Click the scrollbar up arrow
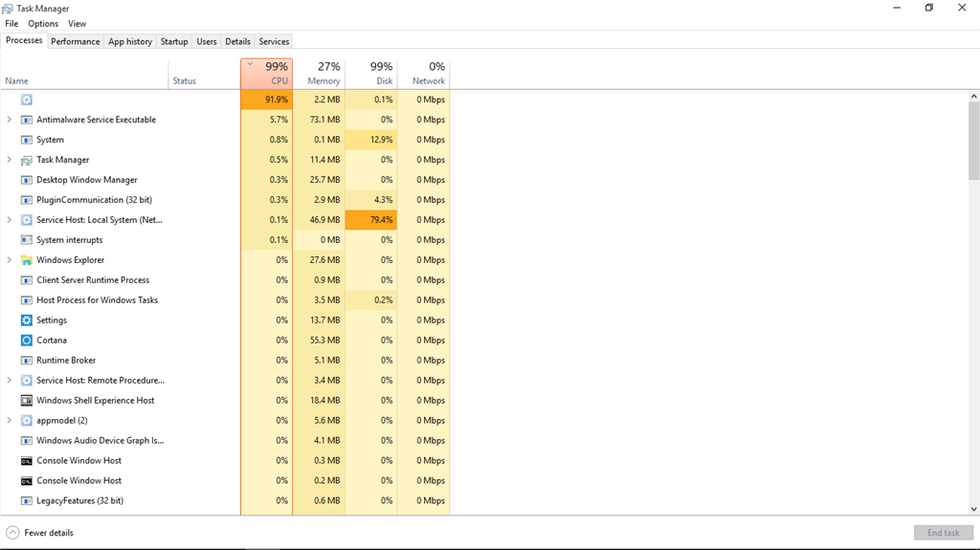The width and height of the screenshot is (980, 550). pos(973,97)
